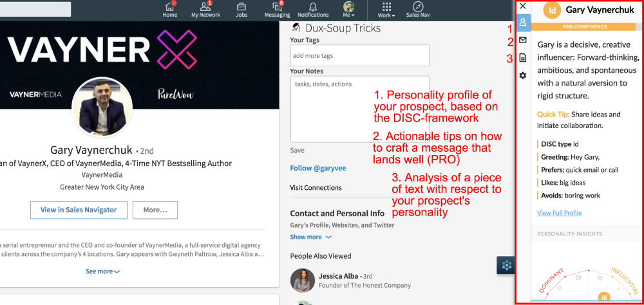Click the Dominant label on DISC wheel
Screen dimensions: 644x305
pos(552,280)
